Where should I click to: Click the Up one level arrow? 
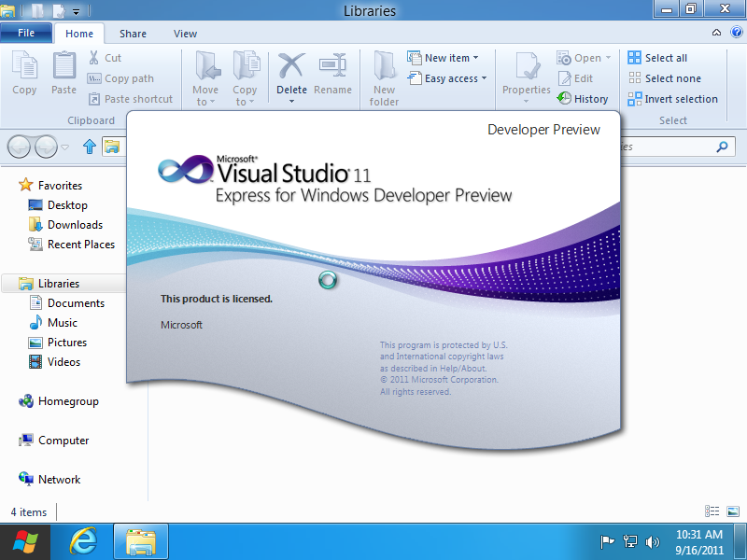click(90, 147)
